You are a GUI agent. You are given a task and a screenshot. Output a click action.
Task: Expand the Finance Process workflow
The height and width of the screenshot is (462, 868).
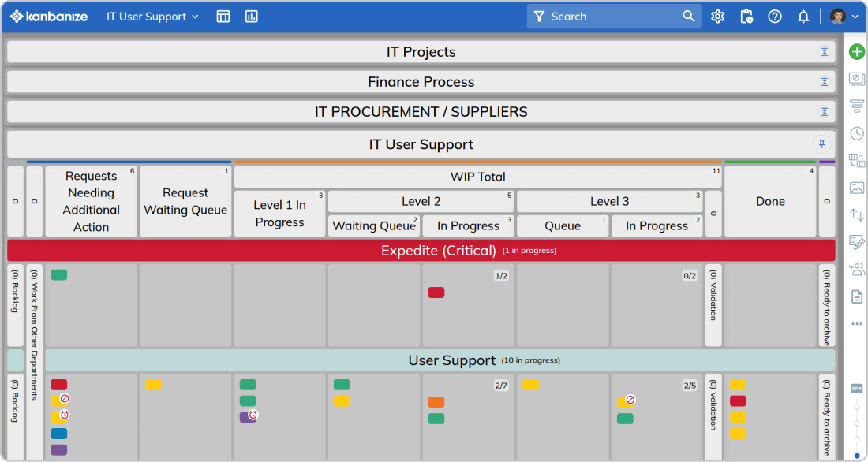[x=825, y=82]
